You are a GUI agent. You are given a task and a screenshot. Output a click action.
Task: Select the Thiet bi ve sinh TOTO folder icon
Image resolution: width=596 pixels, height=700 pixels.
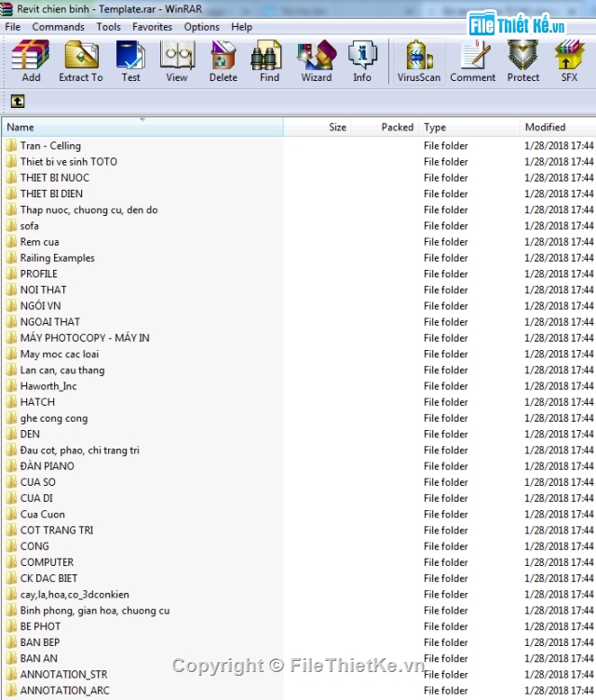tap(11, 162)
